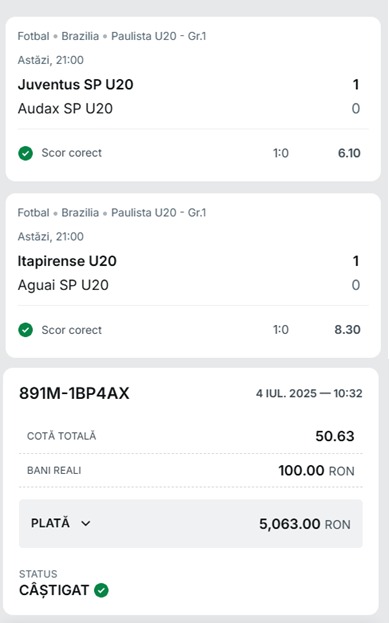Click Brazilia in first match breadcrumb
Viewport: 390px width, 623px height.
click(x=80, y=36)
